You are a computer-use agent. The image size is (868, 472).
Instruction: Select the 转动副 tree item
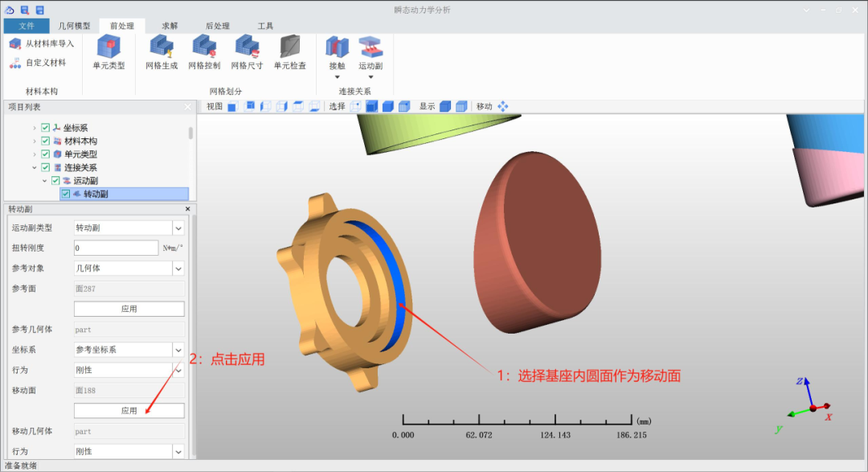(x=124, y=194)
